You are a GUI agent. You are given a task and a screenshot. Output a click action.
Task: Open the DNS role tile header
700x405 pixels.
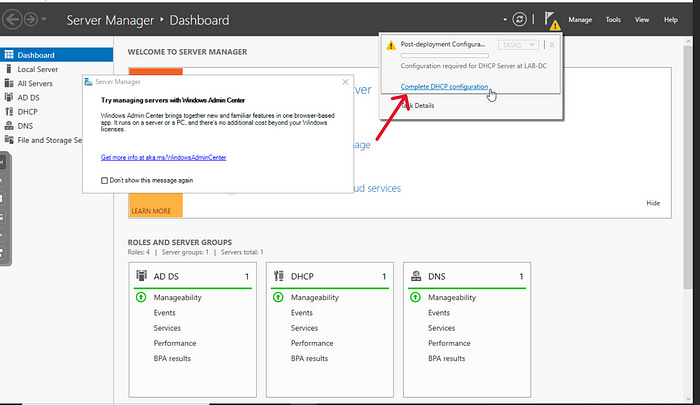(x=467, y=276)
